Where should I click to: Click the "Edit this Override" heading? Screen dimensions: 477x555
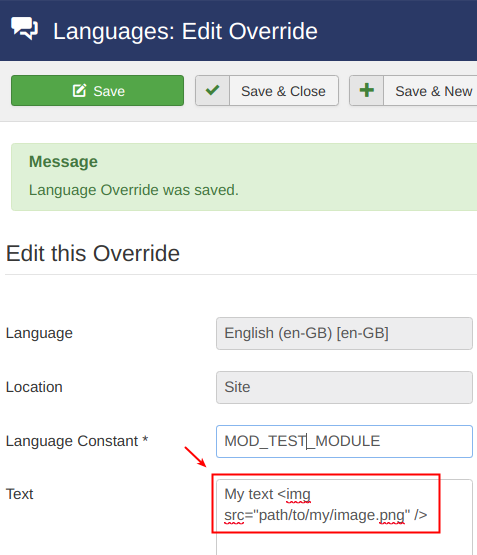point(93,253)
